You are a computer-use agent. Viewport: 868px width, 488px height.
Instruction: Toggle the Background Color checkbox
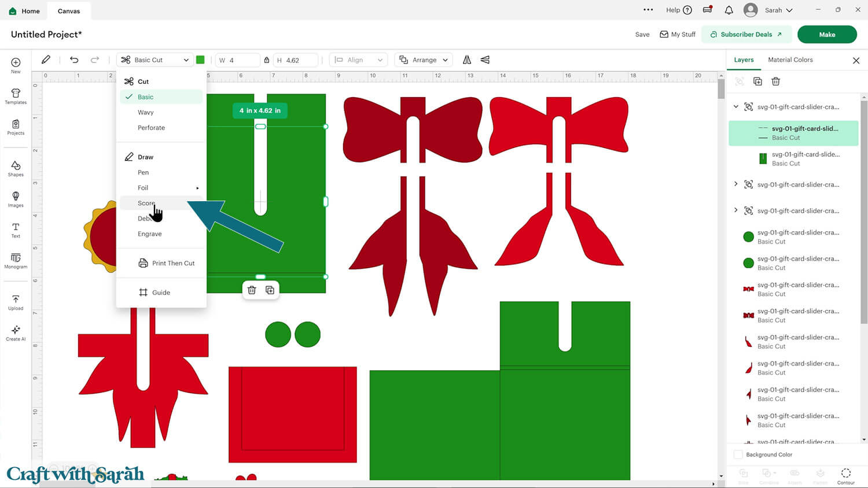[738, 454]
